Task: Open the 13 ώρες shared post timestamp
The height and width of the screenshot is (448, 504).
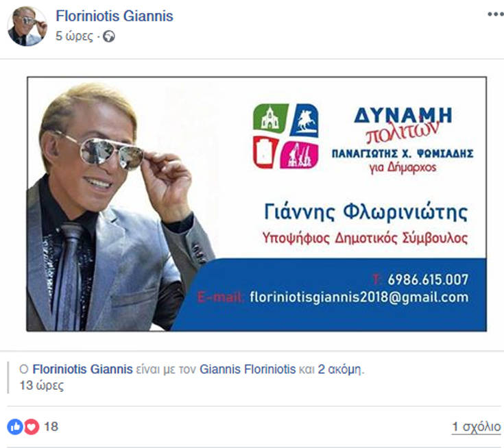Action: 42,386
